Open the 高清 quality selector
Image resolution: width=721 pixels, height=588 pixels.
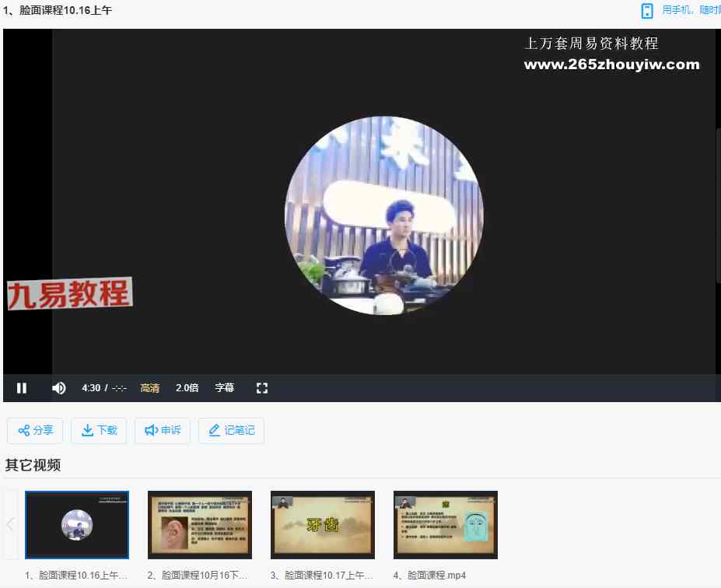click(149, 388)
